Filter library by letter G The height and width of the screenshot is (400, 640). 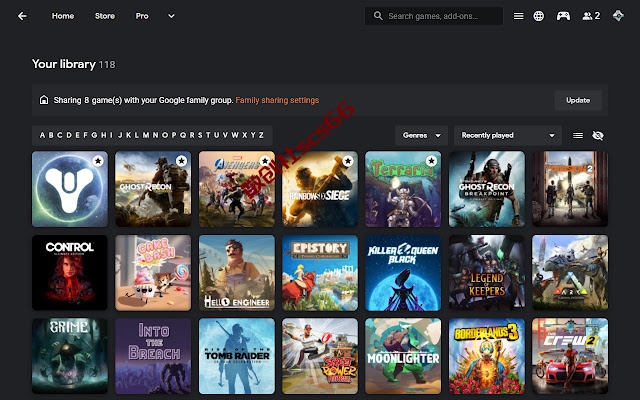click(94, 135)
